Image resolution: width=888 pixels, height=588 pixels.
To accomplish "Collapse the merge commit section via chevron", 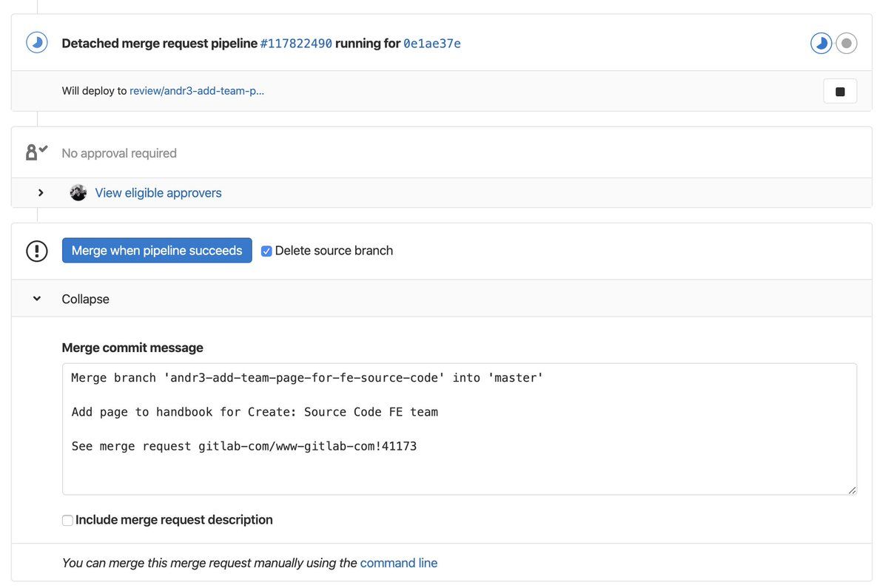I will (37, 299).
